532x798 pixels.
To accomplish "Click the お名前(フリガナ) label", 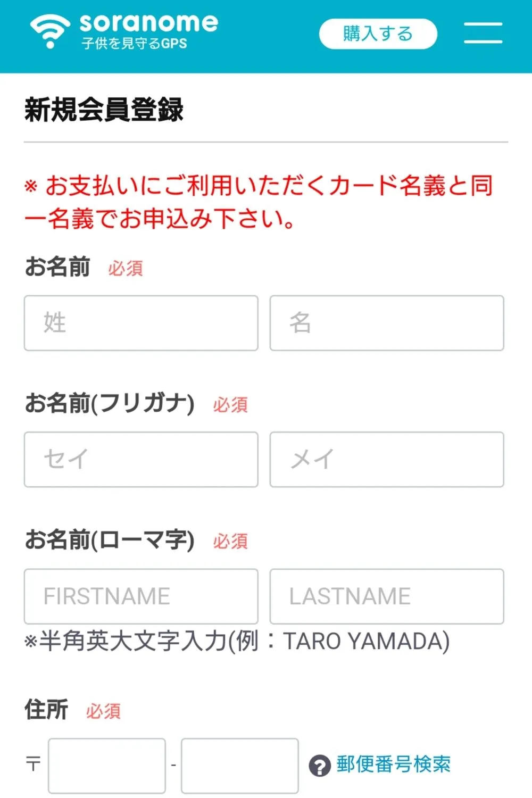I will [x=110, y=403].
